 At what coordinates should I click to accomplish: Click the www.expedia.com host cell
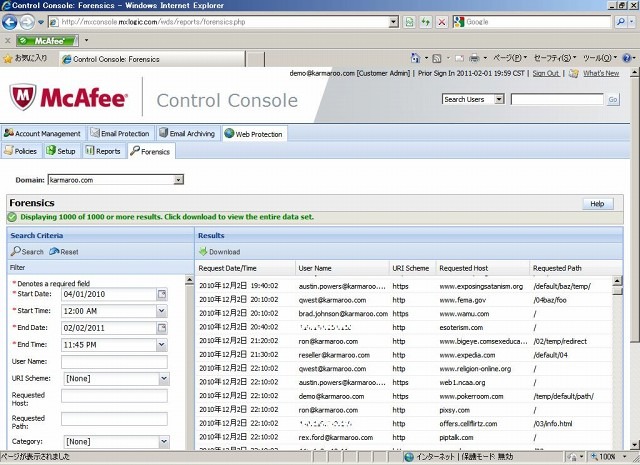[x=467, y=355]
